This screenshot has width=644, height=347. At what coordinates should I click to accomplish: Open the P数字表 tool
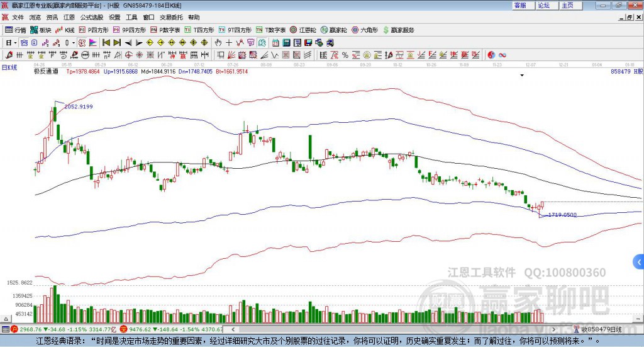165,30
